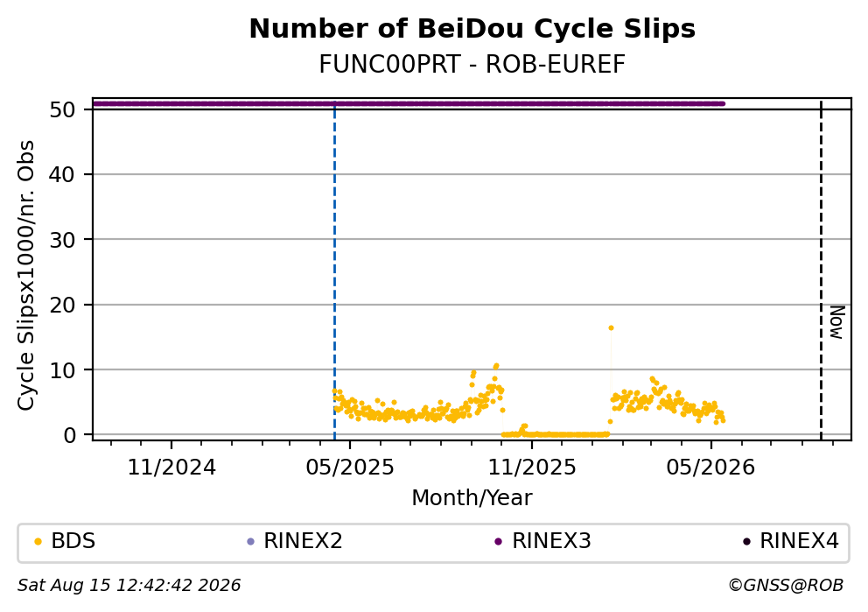Click the Now dashed vertical marker label
868x612 pixels.
pos(836,322)
